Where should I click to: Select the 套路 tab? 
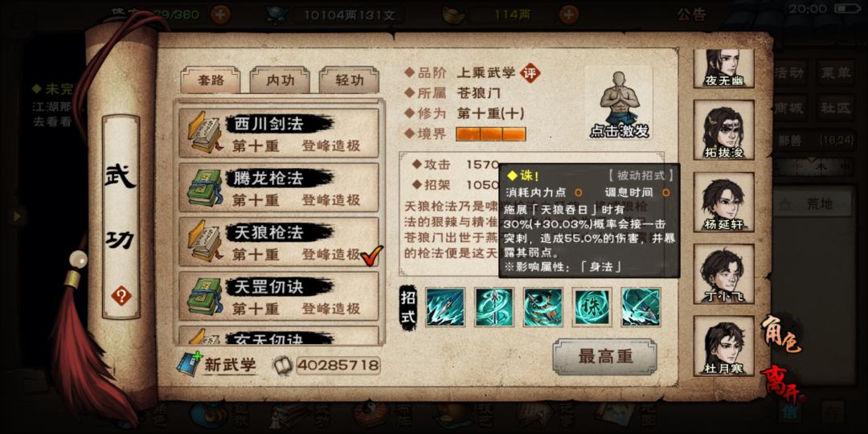click(211, 80)
